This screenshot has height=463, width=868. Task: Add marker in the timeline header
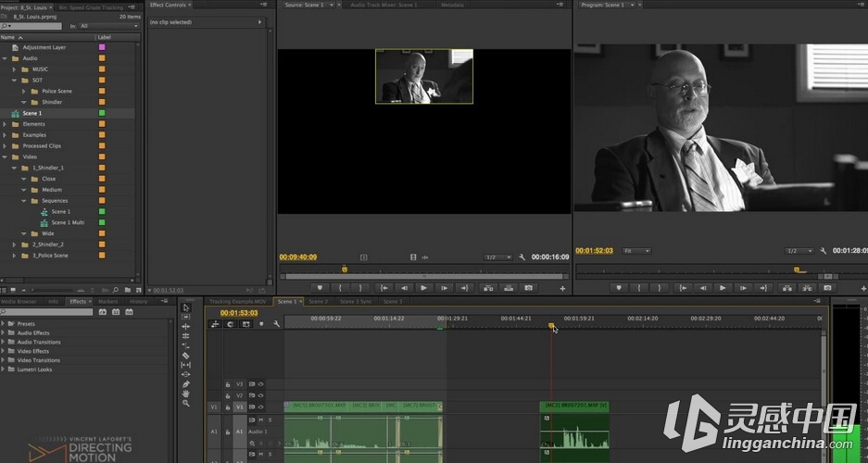tap(261, 324)
